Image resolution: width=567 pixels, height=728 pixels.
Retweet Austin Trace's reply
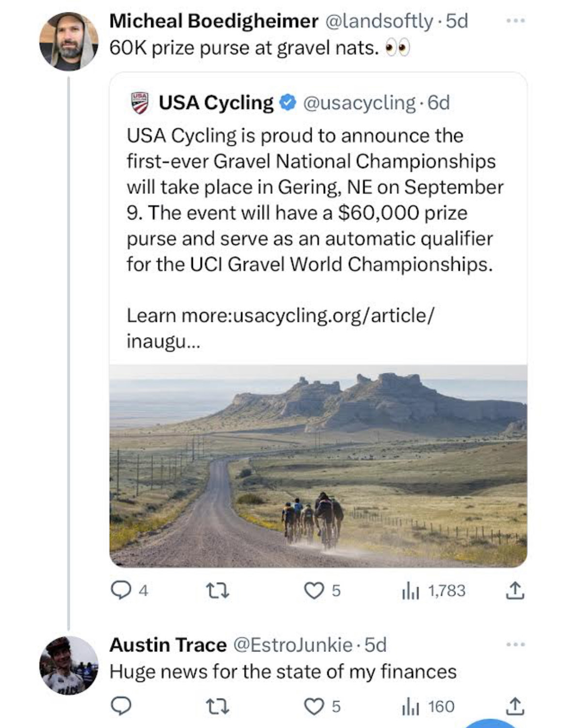pos(218,707)
